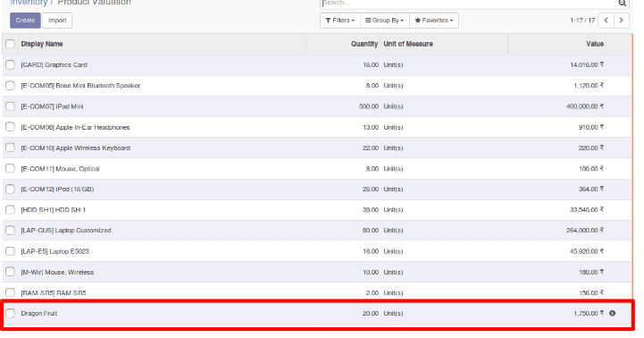
Task: Check the Mouse, Optical row checkbox
Action: (10, 169)
